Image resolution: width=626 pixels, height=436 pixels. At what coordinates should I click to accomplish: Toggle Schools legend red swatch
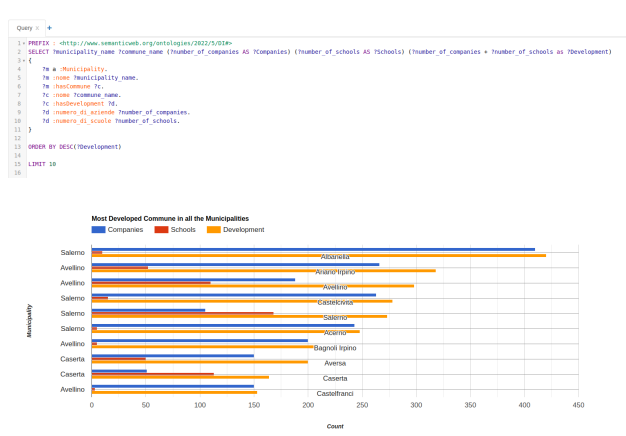(161, 230)
